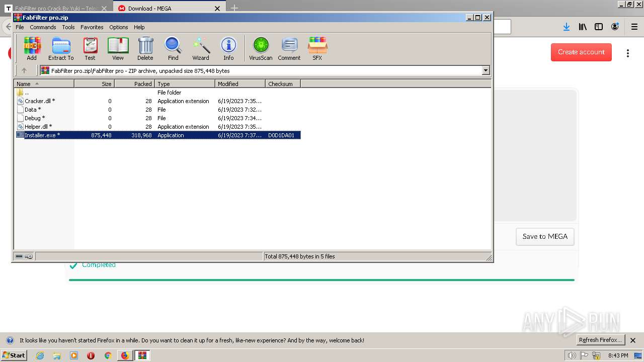Click the View file icon
The width and height of the screenshot is (644, 362).
point(118,49)
